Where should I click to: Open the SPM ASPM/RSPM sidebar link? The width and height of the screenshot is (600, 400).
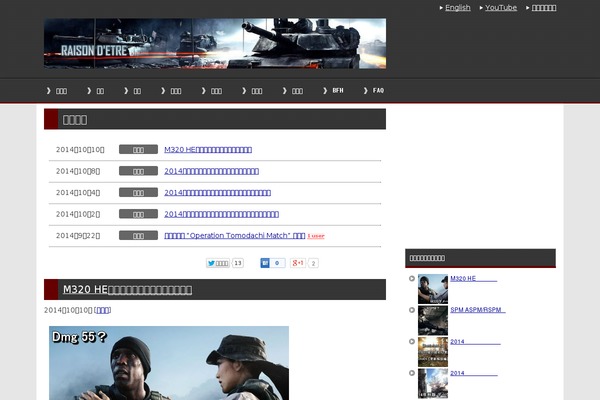click(478, 310)
